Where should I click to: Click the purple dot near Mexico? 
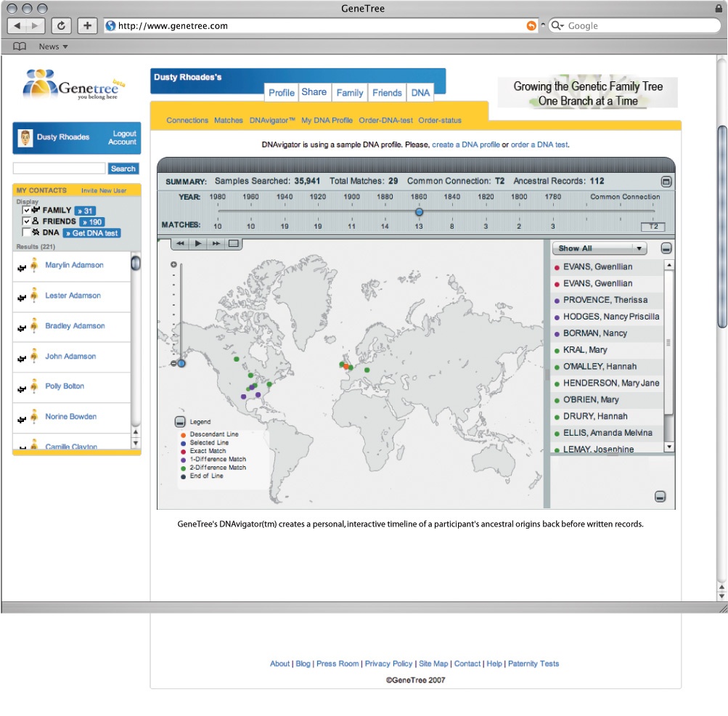click(x=243, y=396)
